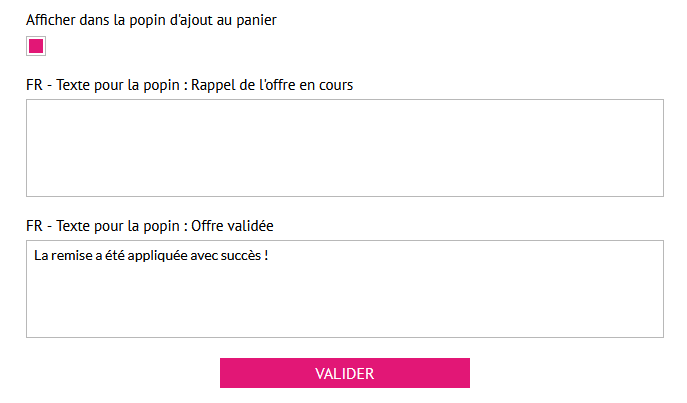Click the word 'été' in the message
This screenshot has height=403, width=687.
tap(111, 256)
